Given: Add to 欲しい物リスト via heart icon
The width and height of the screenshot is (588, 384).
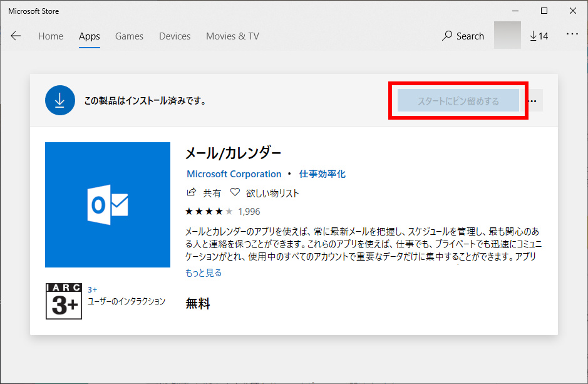Looking at the screenshot, I should (235, 192).
